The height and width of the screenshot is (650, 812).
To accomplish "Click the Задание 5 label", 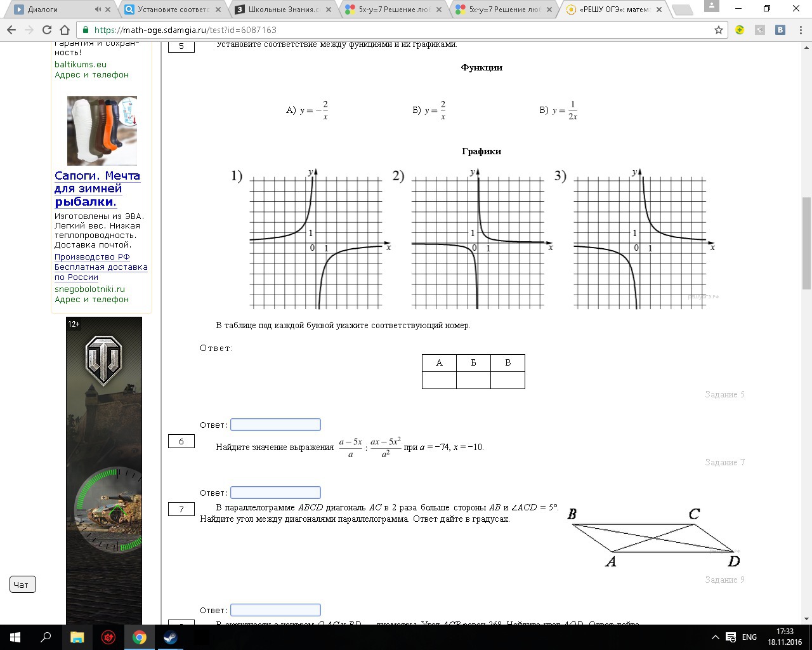I will tap(724, 394).
